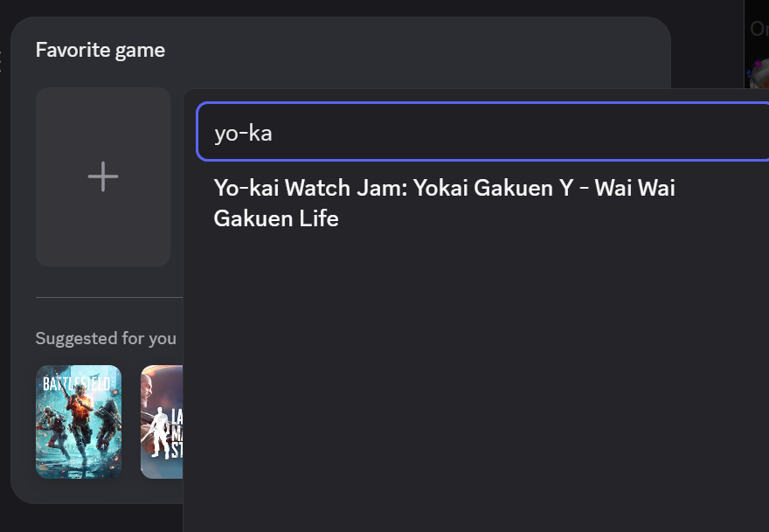
Task: Click the partially visible "On" header text
Action: [x=759, y=29]
